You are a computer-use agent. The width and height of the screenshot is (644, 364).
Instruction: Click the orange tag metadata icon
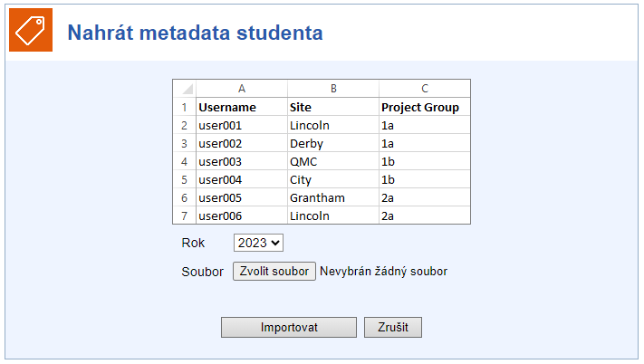31,30
